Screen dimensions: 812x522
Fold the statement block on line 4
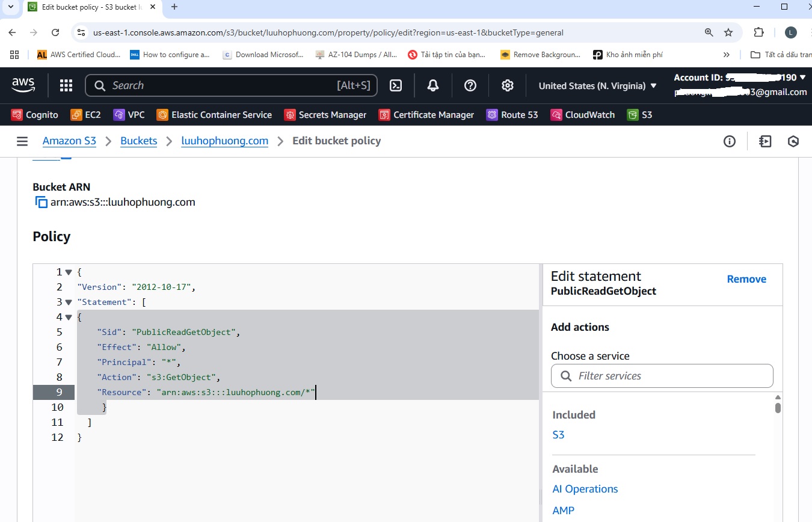[69, 317]
